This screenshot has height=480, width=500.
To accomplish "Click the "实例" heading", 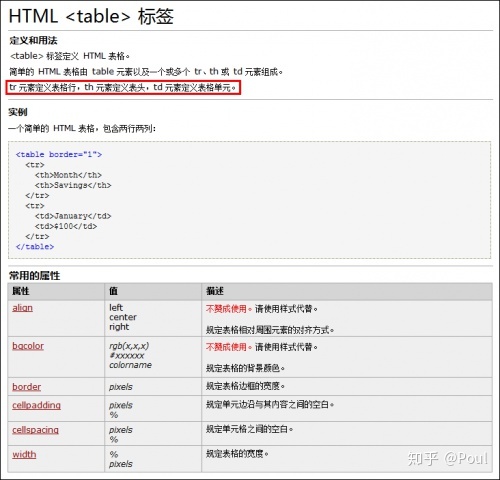I will [18, 112].
